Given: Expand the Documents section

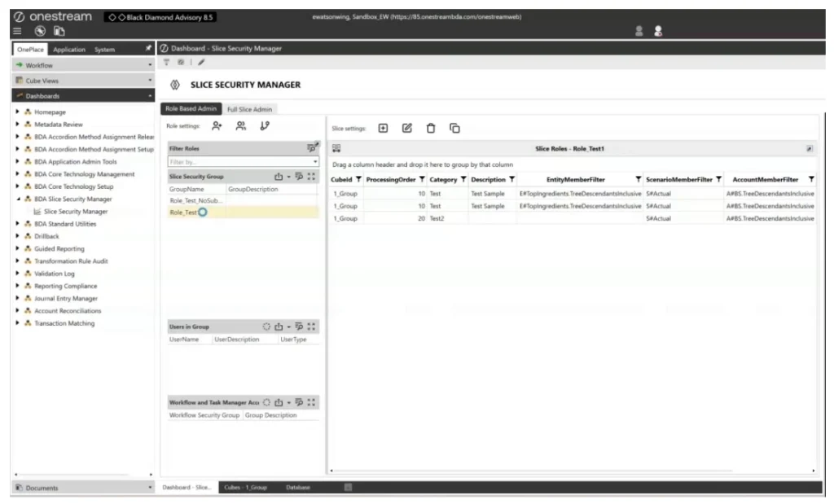Looking at the screenshot, I should point(83,488).
